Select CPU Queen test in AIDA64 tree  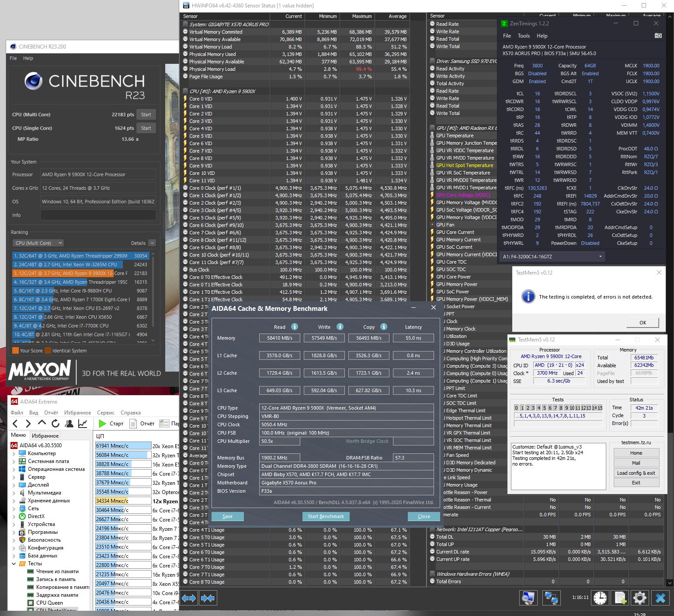49,603
